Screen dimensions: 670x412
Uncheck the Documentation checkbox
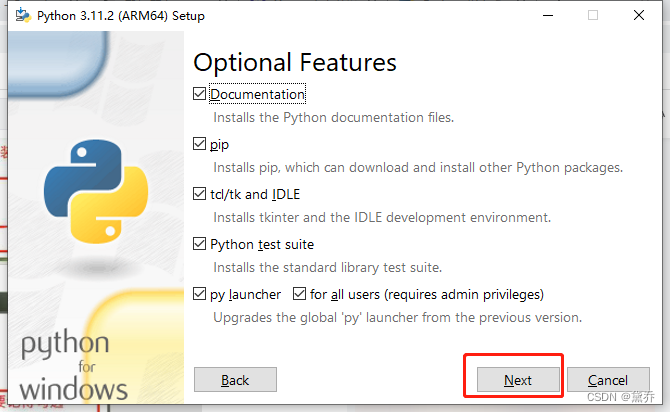tap(199, 94)
